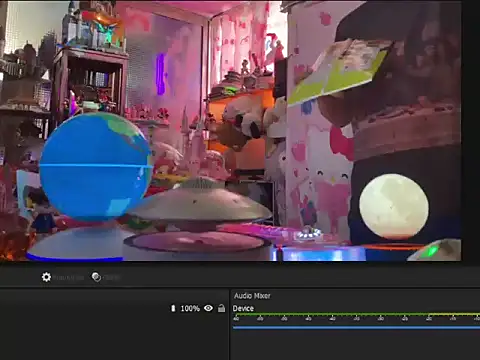Toggle the source lock icon
This screenshot has width=480, height=360.
(x=221, y=308)
